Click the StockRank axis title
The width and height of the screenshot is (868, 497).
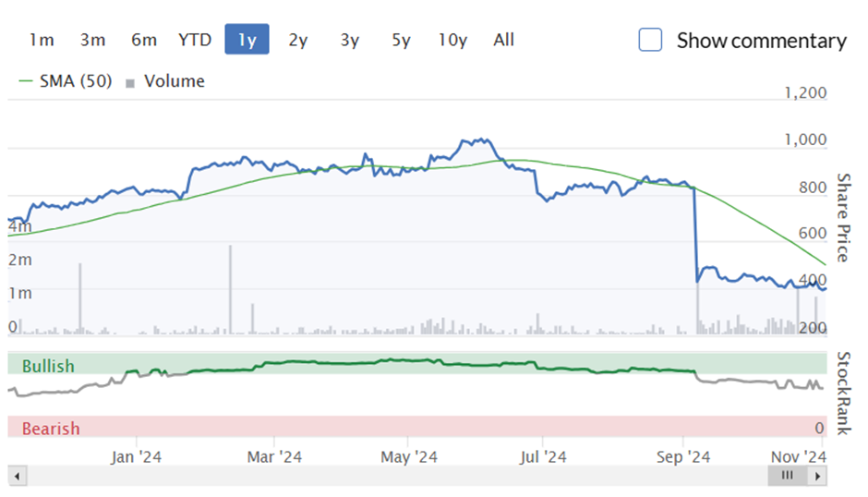[842, 393]
